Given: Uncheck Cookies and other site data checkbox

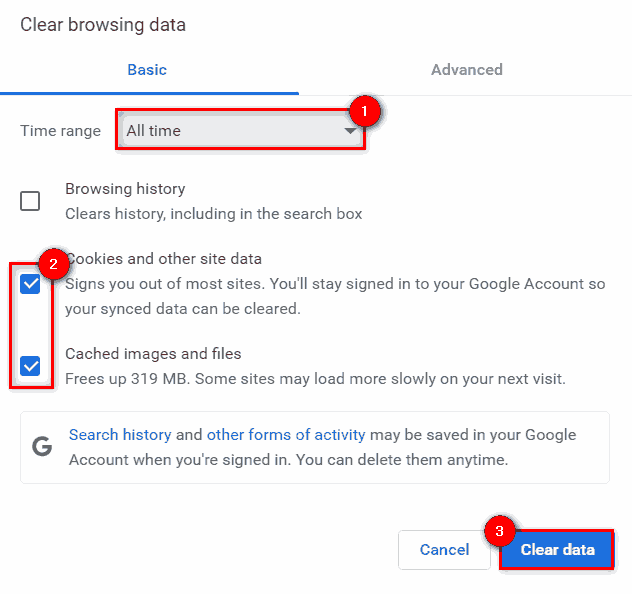Looking at the screenshot, I should [31, 284].
